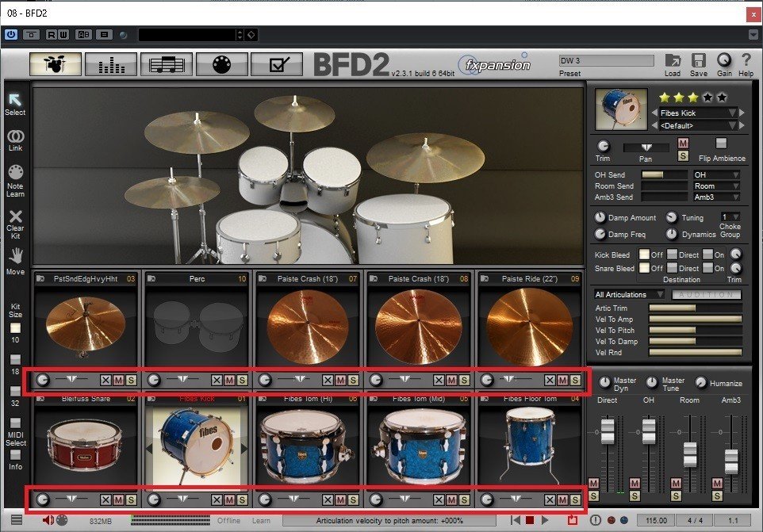This screenshot has height=532, width=763.
Task: Go to previous kit-piece with left arrow beside Fibes Kick
Action: point(654,113)
